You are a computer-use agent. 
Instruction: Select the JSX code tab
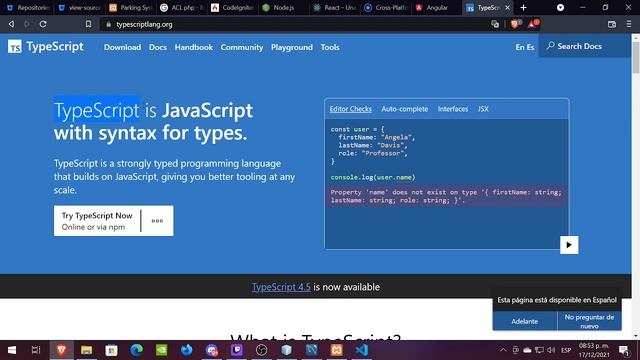coord(483,109)
